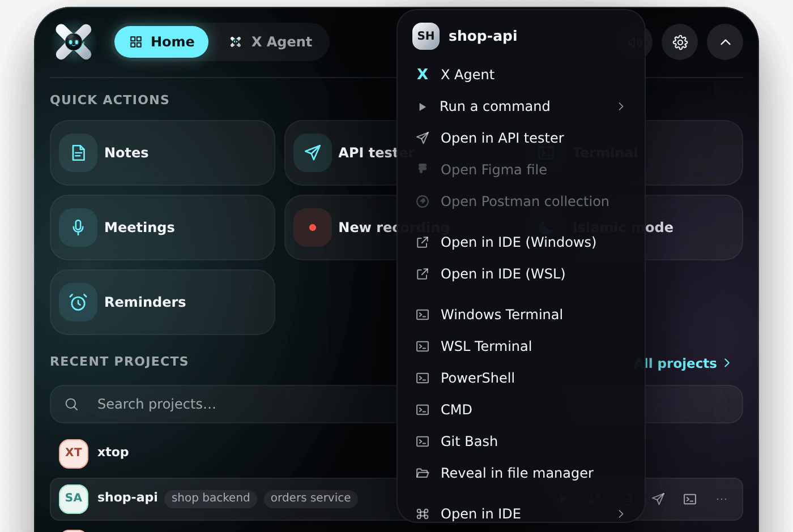Click the shop backend tag
Viewport: 793px width, 532px height.
[x=211, y=498]
